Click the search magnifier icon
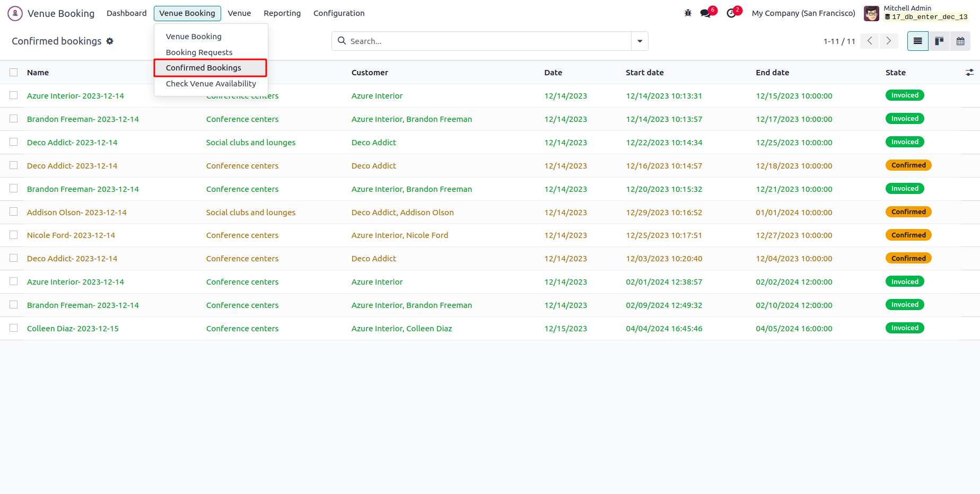The width and height of the screenshot is (980, 494). tap(342, 41)
